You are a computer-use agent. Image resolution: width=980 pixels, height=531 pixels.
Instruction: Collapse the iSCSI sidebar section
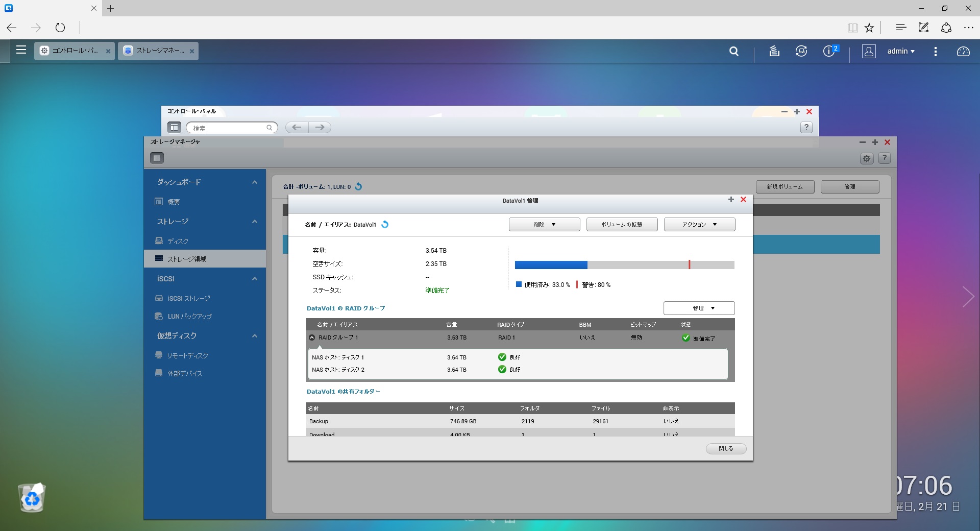coord(254,279)
